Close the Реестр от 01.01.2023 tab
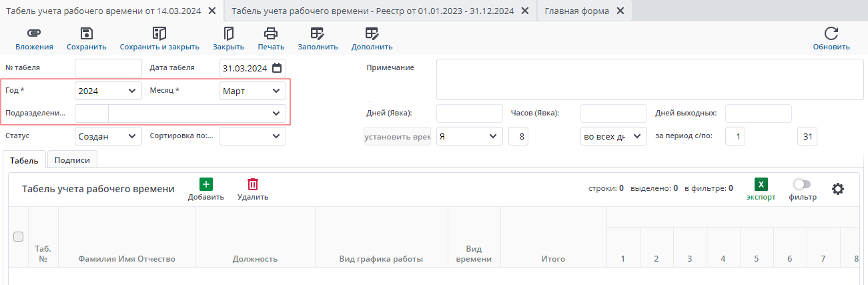 click(x=524, y=11)
